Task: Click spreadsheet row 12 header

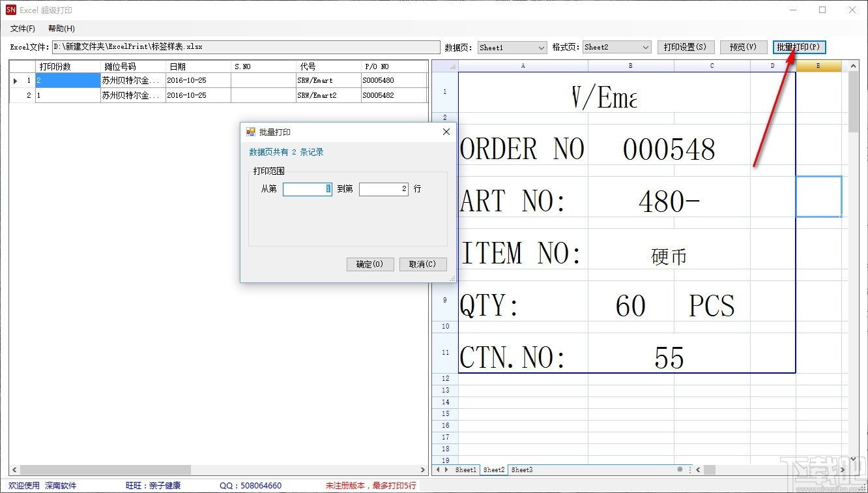Action: [445, 378]
